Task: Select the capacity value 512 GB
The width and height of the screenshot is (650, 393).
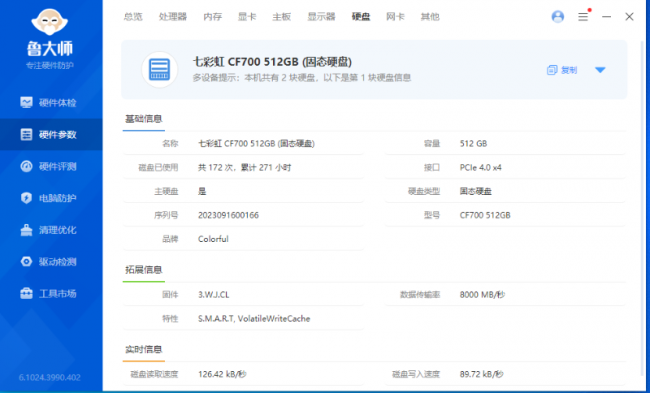Action: pos(473,143)
